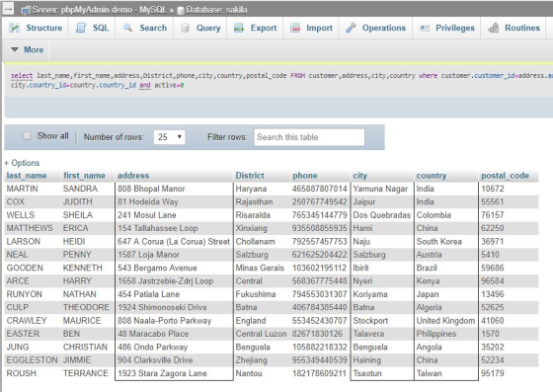Click the Search magnifier icon

tap(127, 28)
